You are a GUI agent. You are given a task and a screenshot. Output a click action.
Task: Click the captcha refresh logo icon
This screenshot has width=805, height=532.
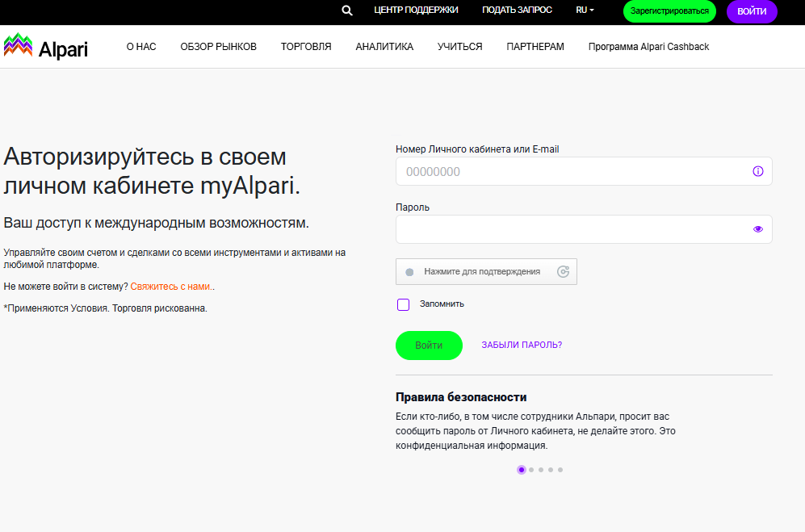pyautogui.click(x=564, y=271)
